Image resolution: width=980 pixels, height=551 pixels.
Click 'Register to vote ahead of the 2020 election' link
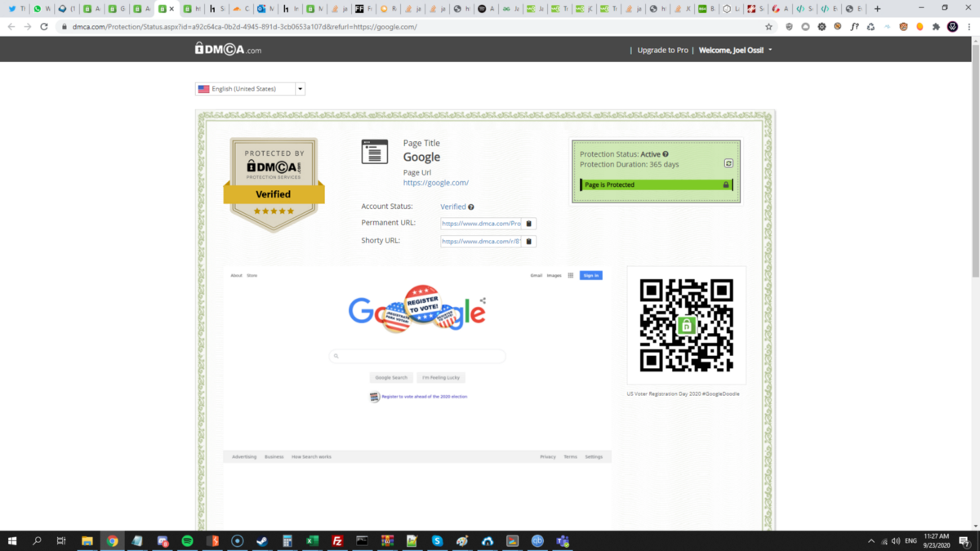pyautogui.click(x=424, y=397)
